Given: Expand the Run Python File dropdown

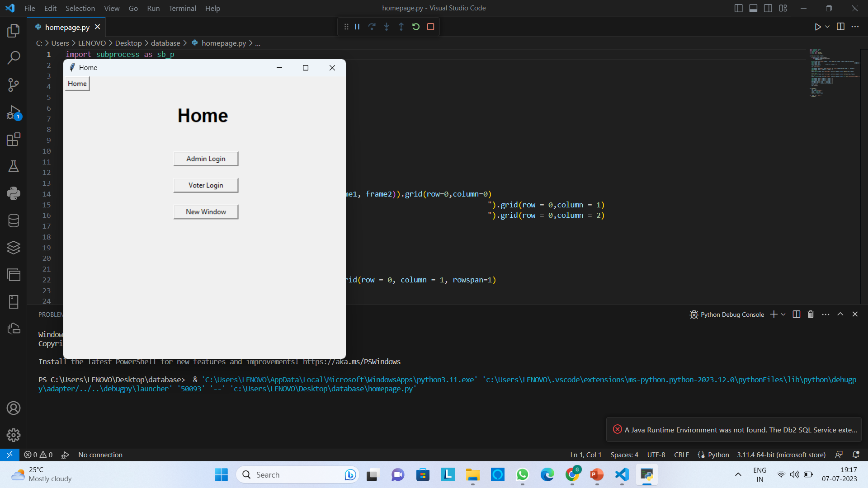Looking at the screenshot, I should click(827, 27).
